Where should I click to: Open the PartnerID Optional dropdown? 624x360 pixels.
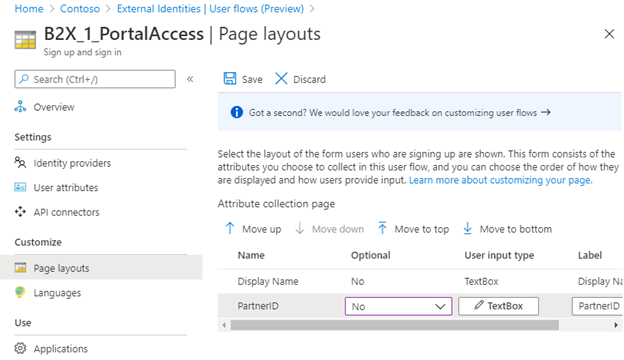point(398,306)
